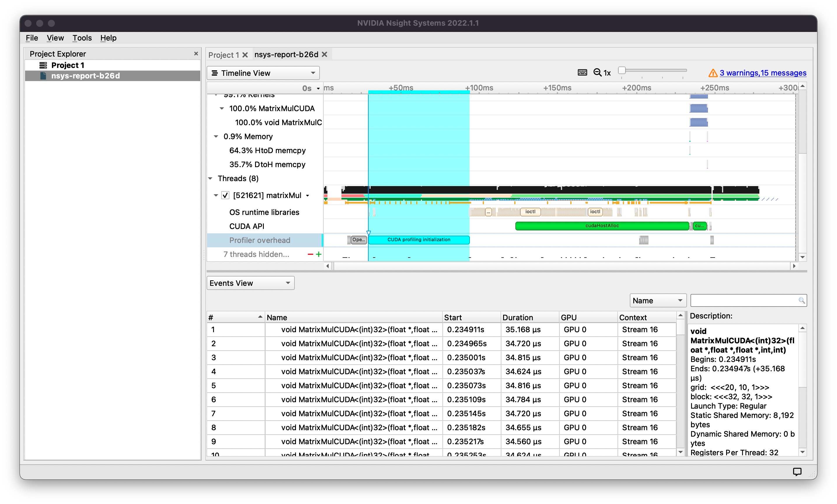Open the Events View dropdown
Image resolution: width=837 pixels, height=504 pixels.
[250, 283]
